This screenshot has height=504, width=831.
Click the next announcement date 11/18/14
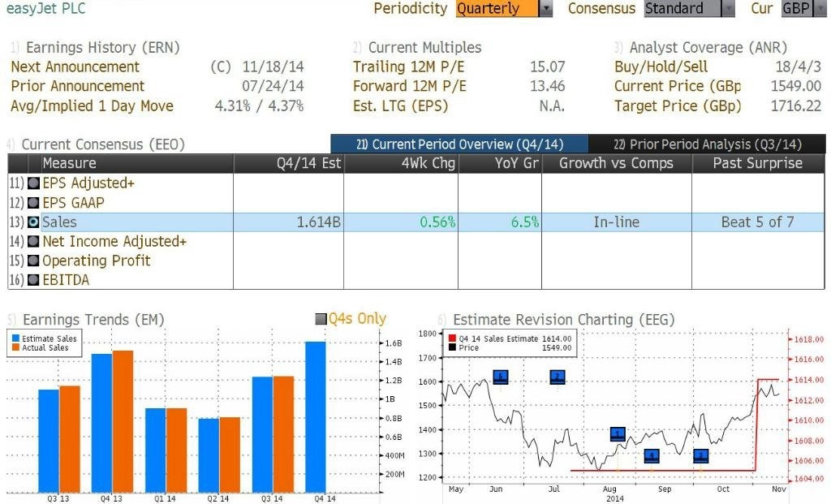point(273,67)
